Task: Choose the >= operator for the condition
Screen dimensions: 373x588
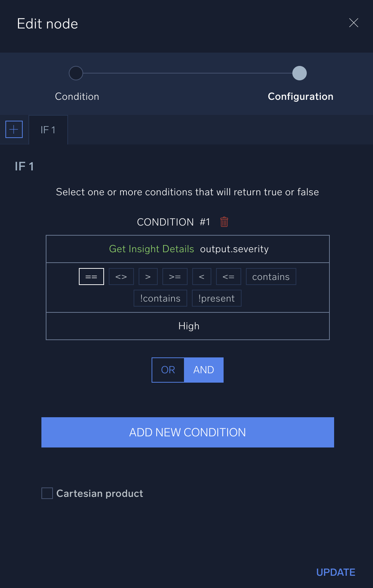Action: point(175,276)
